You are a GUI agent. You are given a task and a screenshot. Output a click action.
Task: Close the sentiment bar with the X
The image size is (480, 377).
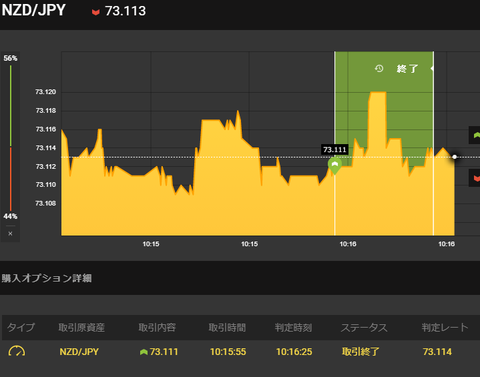pyautogui.click(x=10, y=234)
